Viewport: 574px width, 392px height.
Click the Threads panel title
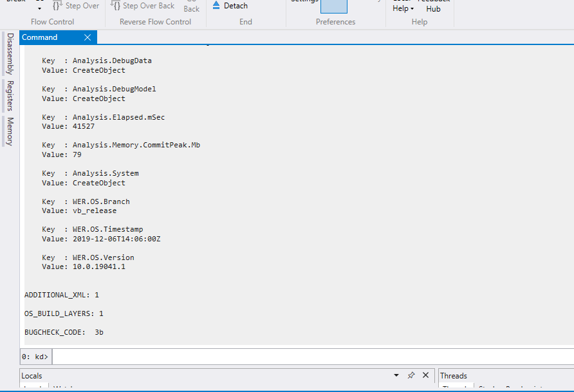454,376
